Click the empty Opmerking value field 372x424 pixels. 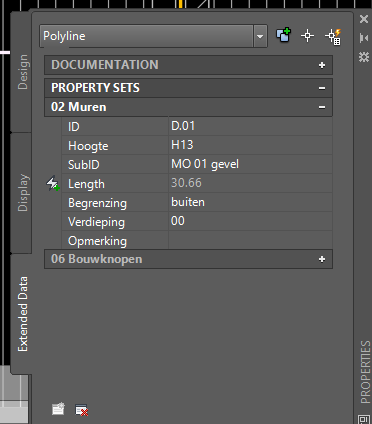coord(250,240)
